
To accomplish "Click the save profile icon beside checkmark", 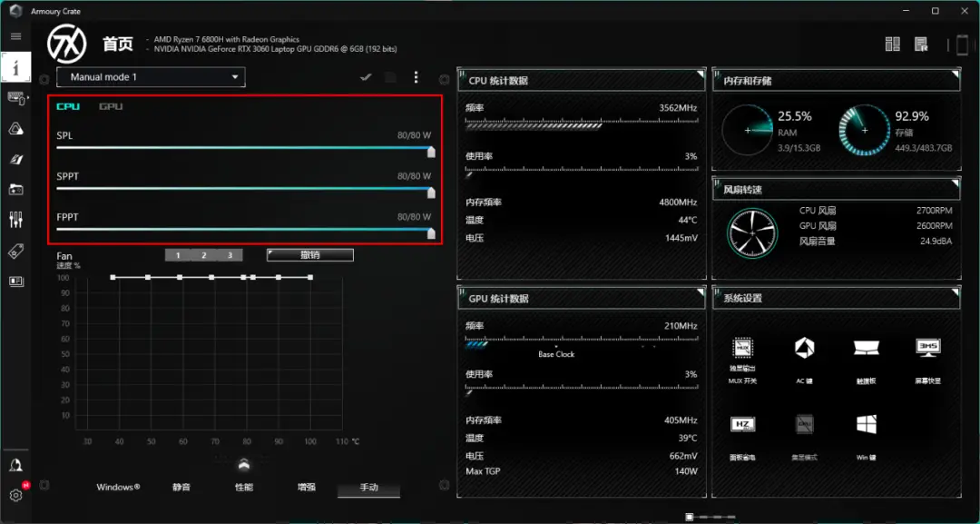I will (x=390, y=77).
